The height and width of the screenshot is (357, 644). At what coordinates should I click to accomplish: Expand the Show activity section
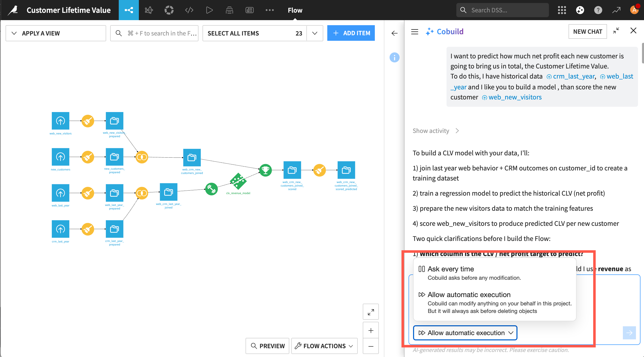coord(436,131)
